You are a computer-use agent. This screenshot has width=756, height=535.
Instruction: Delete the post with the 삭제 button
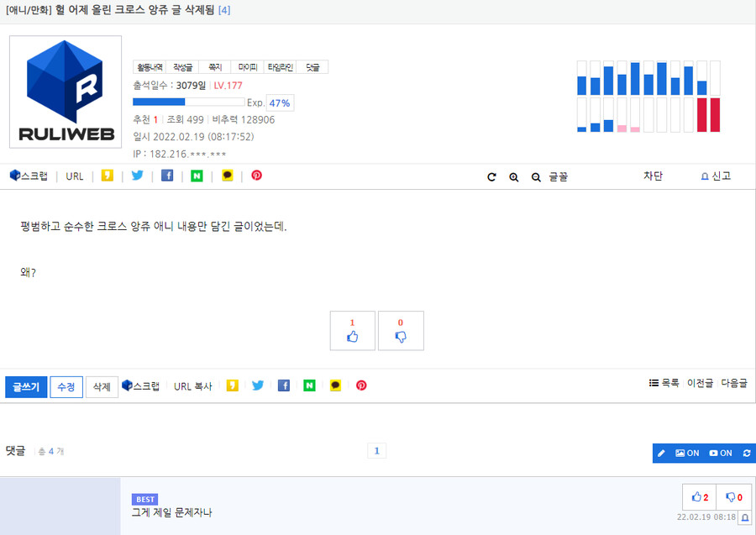pyautogui.click(x=101, y=386)
